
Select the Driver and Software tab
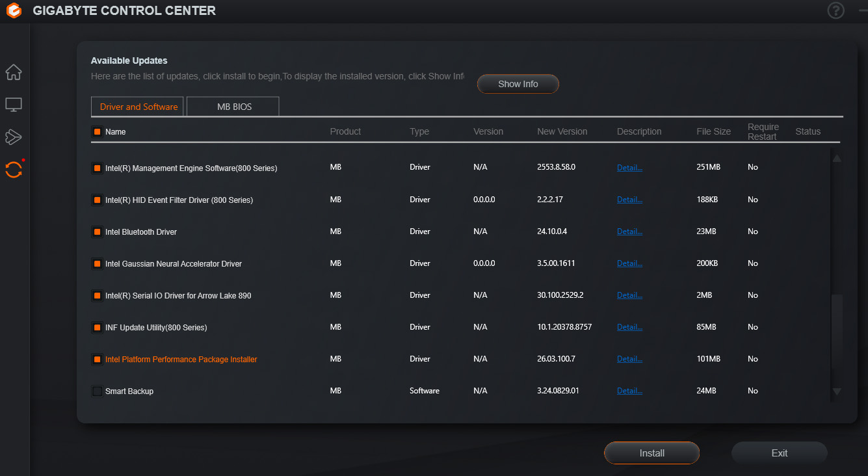tap(138, 107)
